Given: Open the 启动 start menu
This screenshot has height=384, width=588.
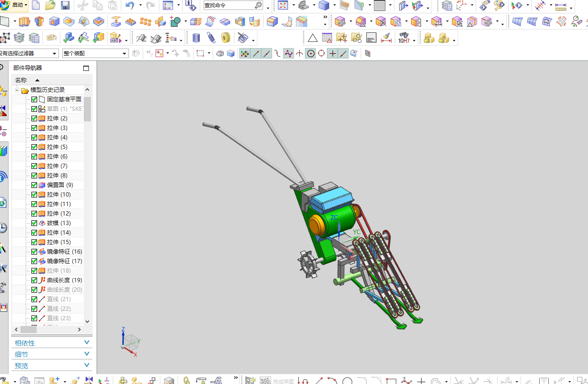Looking at the screenshot, I should [14, 6].
